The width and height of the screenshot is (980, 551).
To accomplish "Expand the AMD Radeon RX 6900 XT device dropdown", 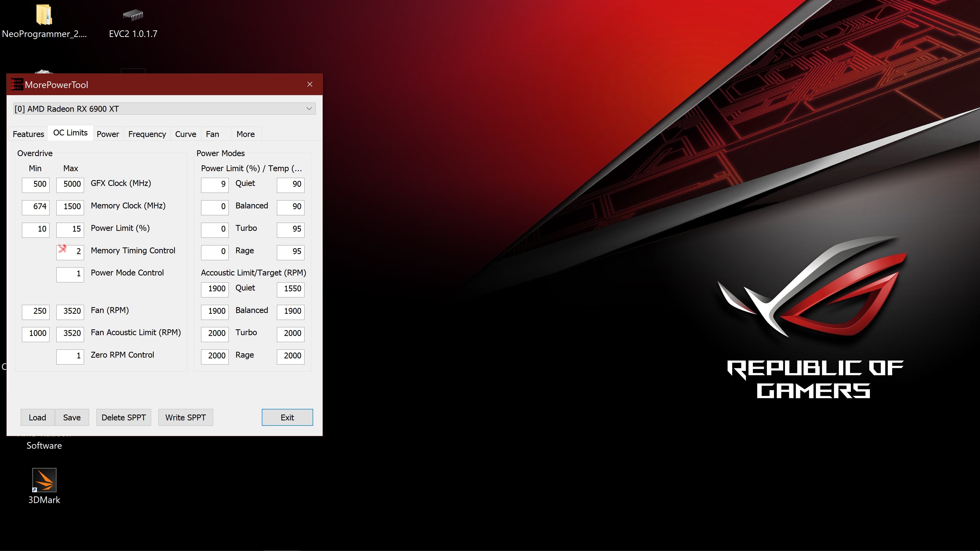I will [x=164, y=109].
